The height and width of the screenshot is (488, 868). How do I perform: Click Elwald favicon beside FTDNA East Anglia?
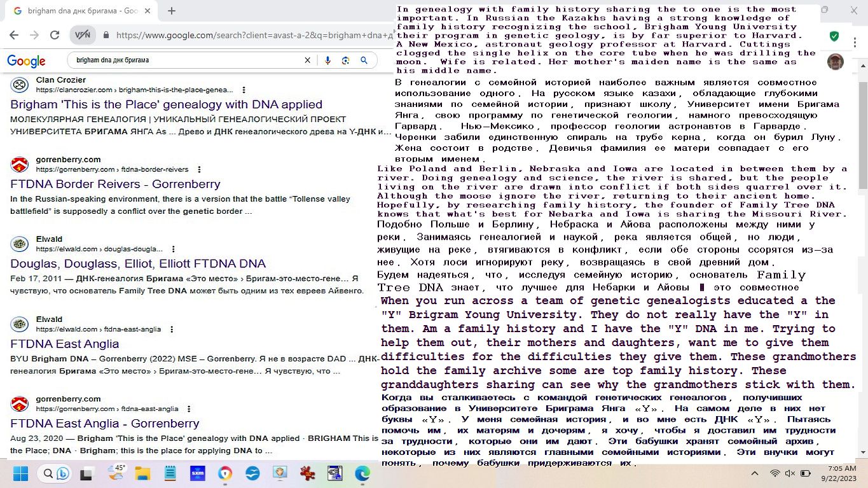pyautogui.click(x=20, y=324)
